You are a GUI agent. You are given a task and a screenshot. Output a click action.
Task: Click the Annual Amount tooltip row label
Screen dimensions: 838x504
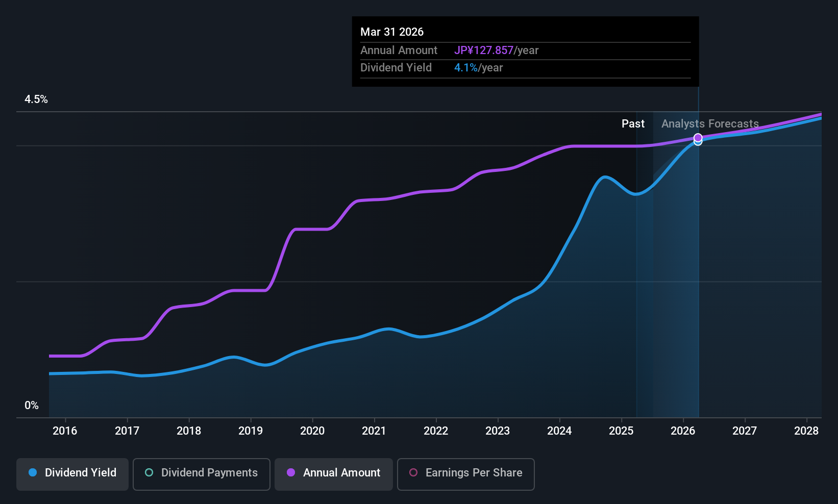(x=399, y=51)
